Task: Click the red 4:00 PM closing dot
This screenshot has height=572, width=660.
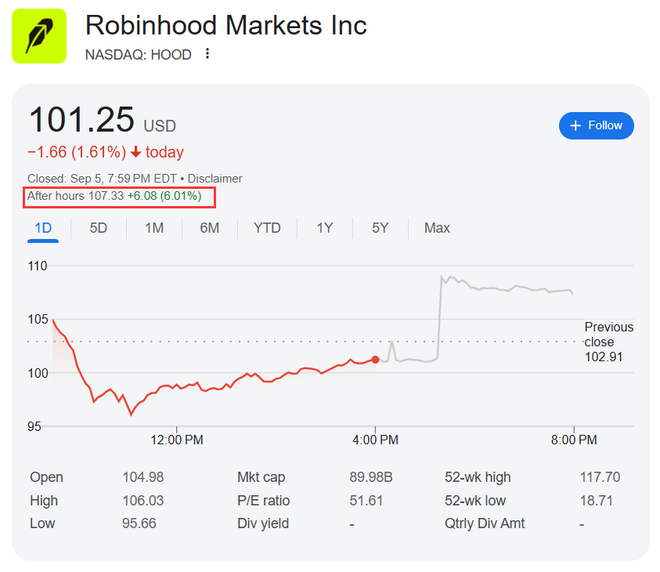Action: (375, 359)
